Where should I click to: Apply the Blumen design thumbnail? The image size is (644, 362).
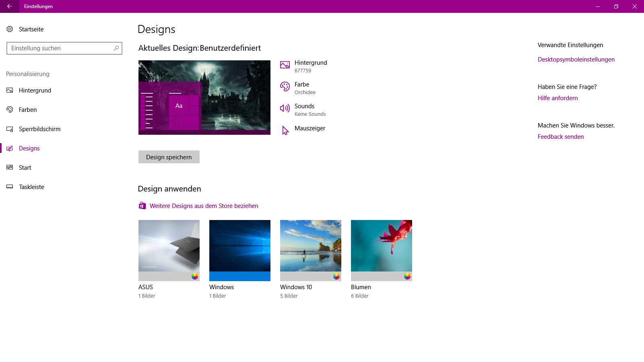click(381, 250)
